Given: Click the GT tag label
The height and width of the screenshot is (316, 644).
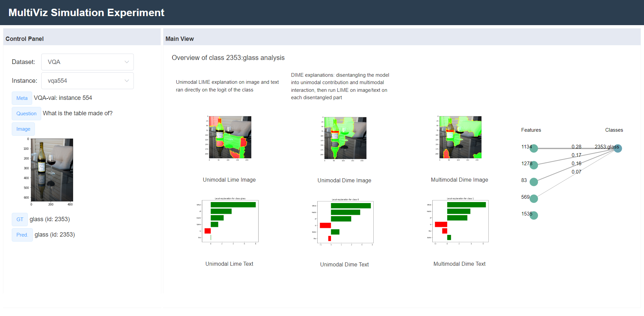Looking at the screenshot, I should [20, 219].
